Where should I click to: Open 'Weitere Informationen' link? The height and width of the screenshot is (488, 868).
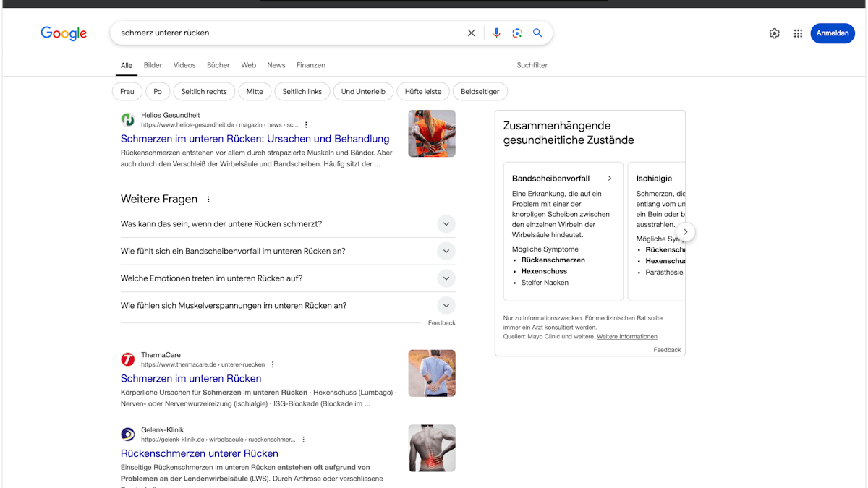point(627,336)
